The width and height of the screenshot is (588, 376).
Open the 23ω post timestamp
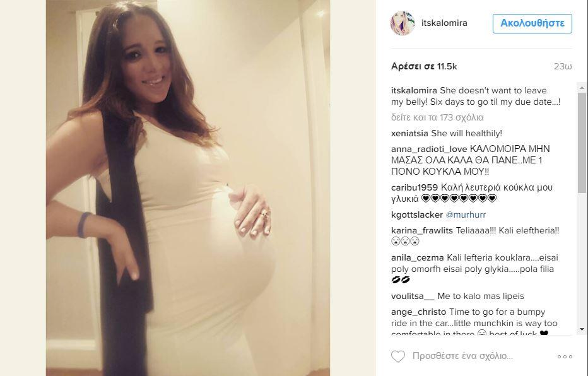pyautogui.click(x=563, y=67)
